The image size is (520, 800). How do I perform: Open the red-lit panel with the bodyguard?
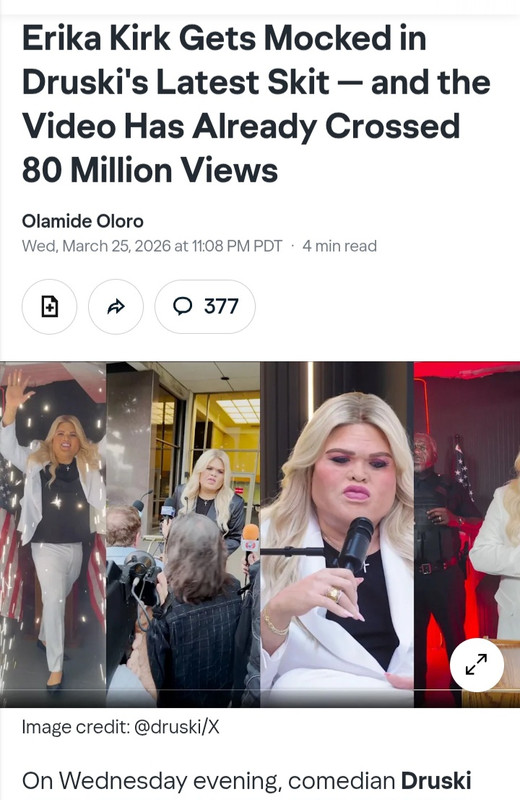467,534
